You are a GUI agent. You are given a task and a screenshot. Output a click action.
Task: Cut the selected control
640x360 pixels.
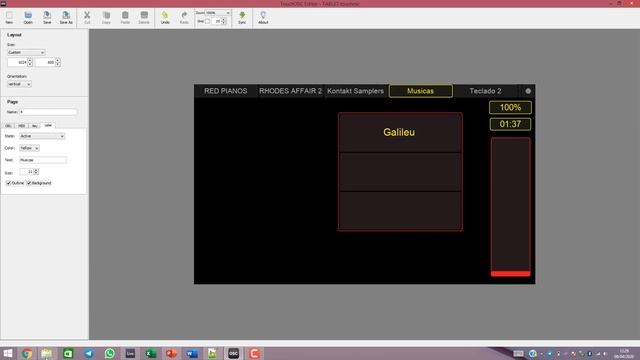[x=87, y=18]
